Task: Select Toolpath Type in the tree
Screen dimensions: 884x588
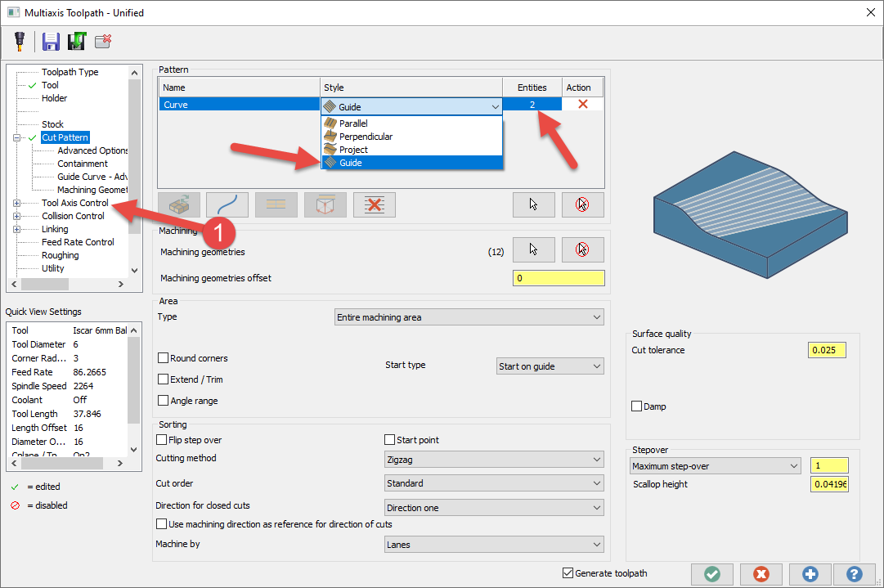Action: click(70, 72)
